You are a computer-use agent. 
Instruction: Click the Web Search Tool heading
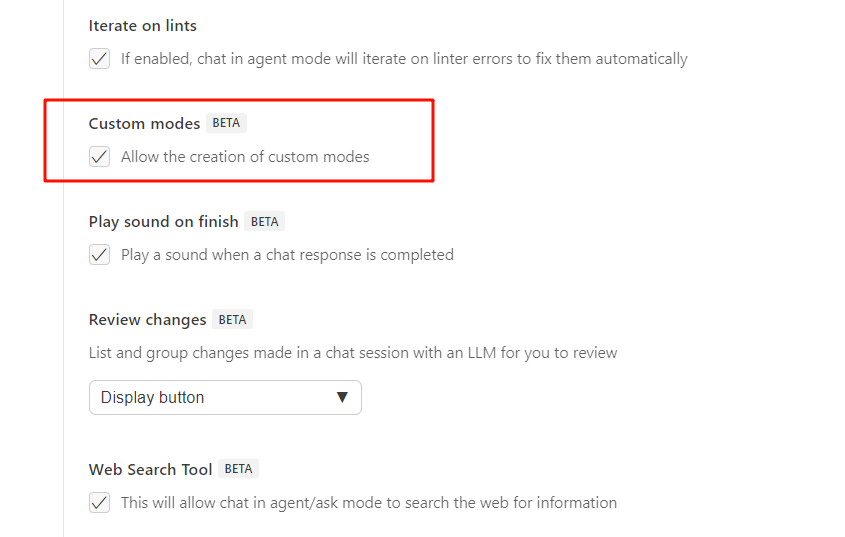pyautogui.click(x=150, y=469)
